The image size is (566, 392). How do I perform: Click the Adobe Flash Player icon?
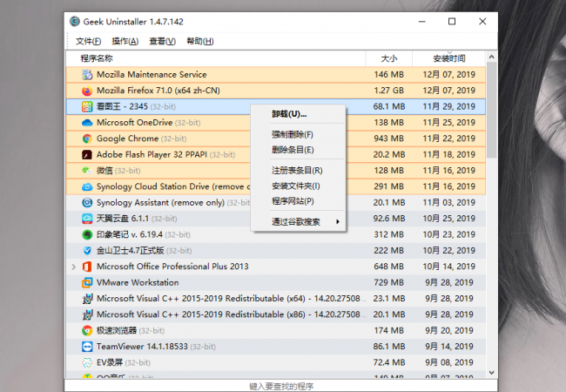(87, 154)
